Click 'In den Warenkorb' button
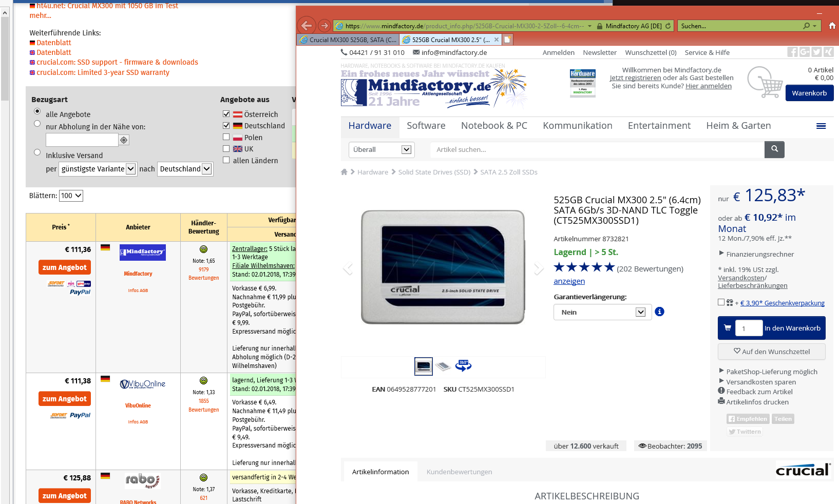This screenshot has height=504, width=839. (x=771, y=328)
